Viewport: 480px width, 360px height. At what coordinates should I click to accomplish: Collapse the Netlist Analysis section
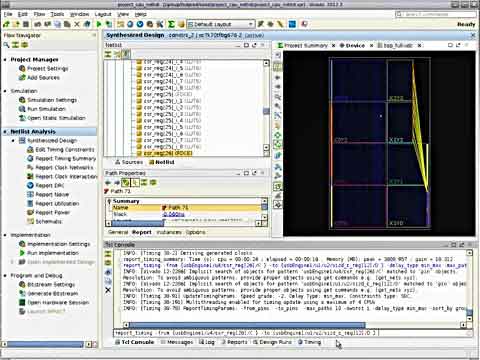click(5, 132)
